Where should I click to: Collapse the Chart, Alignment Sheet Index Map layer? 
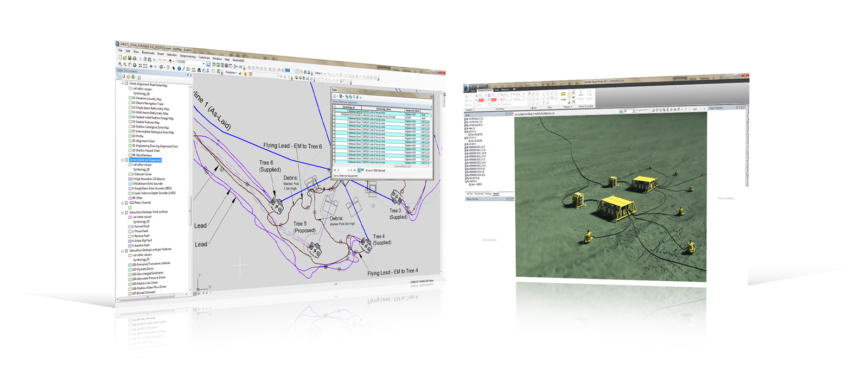pyautogui.click(x=123, y=84)
